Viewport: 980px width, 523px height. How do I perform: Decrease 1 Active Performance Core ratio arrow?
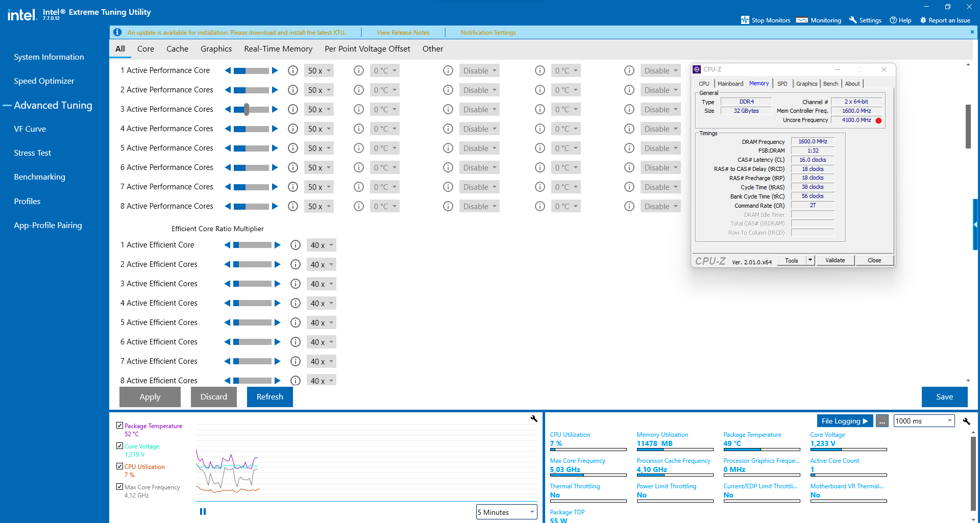228,70
